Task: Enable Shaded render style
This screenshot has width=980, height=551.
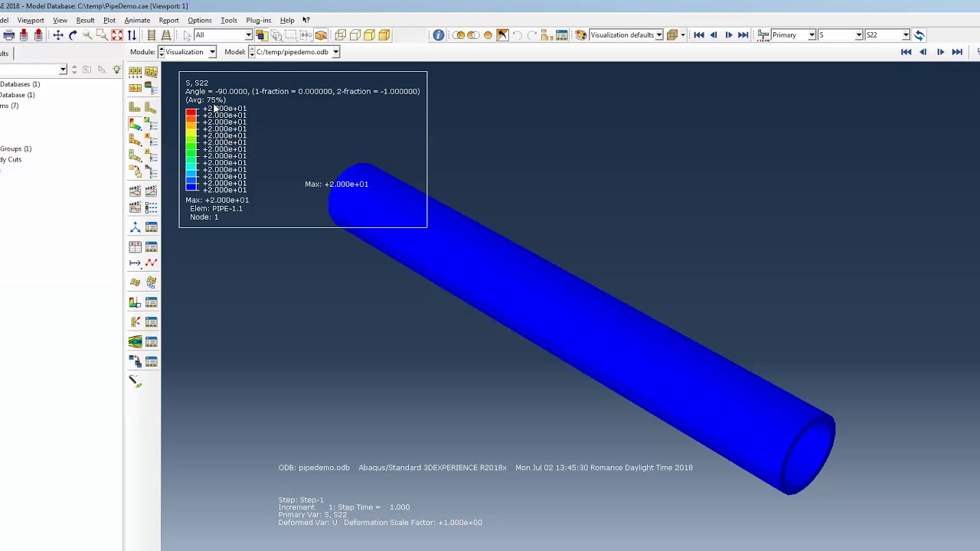Action: click(384, 35)
